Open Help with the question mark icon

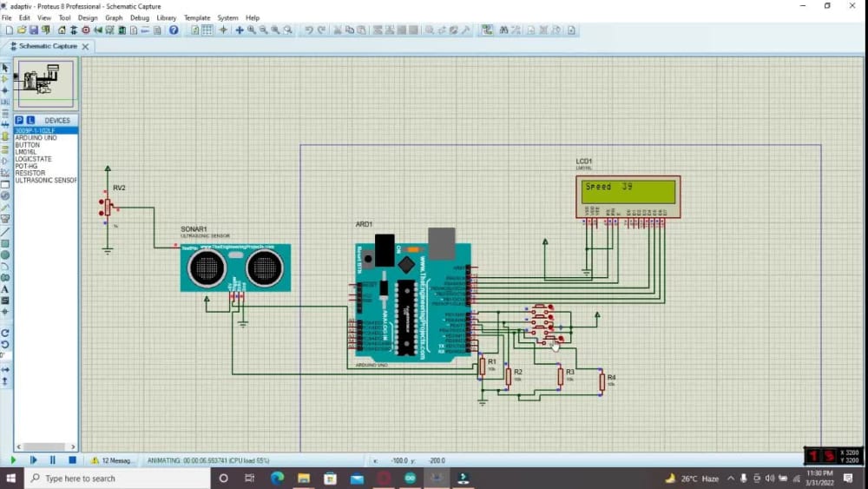tap(174, 30)
